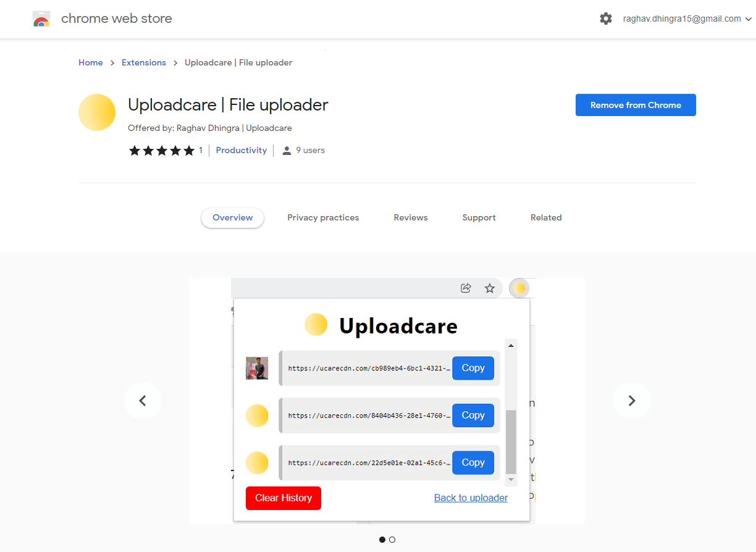
Task: Switch to the Reviews tab
Action: click(x=410, y=217)
